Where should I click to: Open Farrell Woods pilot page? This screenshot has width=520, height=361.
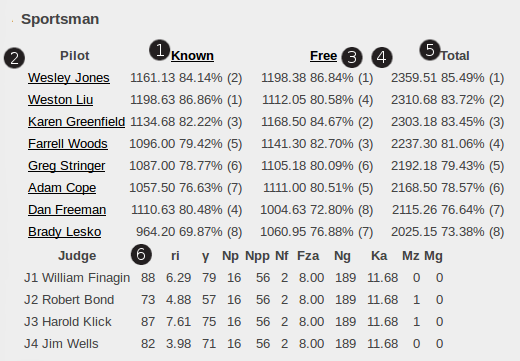pyautogui.click(x=68, y=144)
